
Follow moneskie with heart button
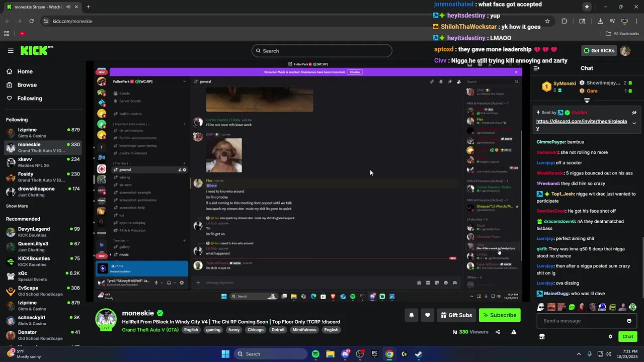pos(427,315)
